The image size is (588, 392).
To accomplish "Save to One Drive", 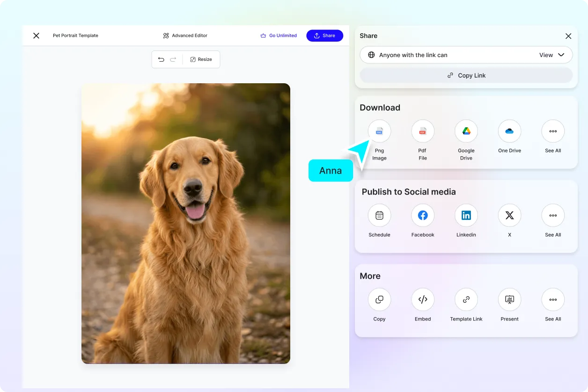I will (509, 131).
